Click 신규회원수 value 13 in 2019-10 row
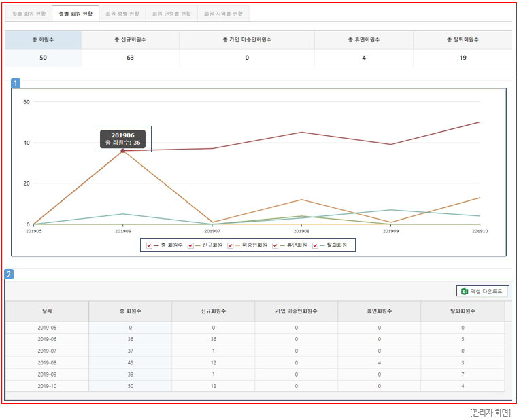 (x=214, y=386)
